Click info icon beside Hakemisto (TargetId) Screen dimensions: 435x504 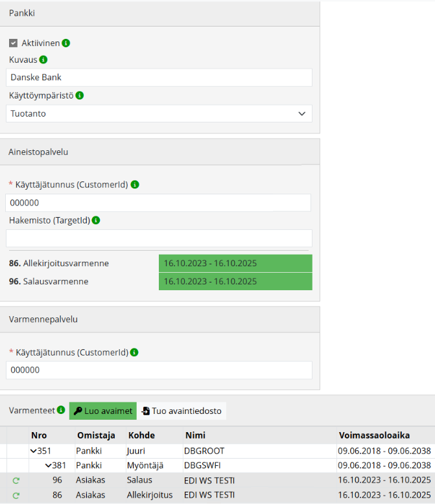click(x=96, y=220)
